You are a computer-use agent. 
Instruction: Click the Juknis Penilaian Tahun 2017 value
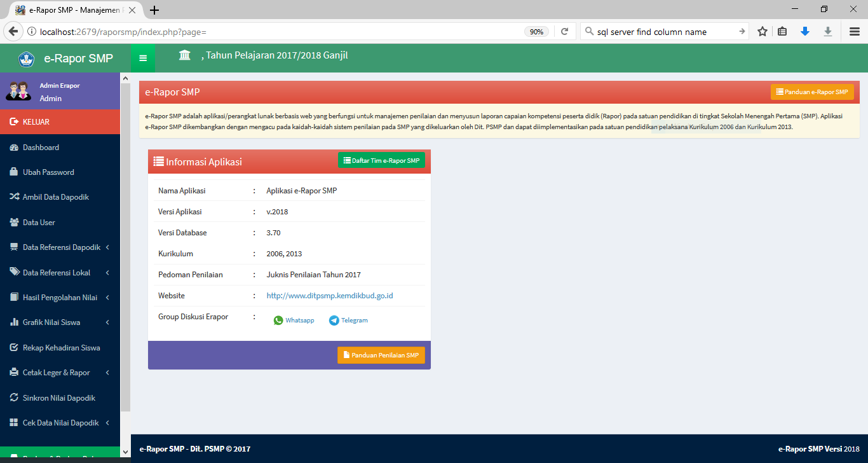click(x=314, y=275)
